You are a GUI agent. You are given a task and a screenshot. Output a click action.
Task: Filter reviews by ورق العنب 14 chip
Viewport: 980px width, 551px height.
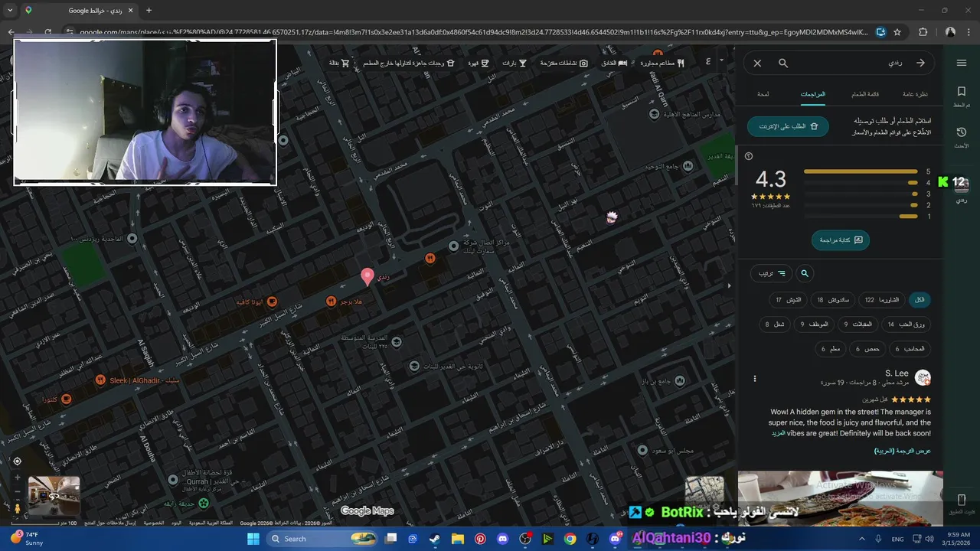point(906,324)
